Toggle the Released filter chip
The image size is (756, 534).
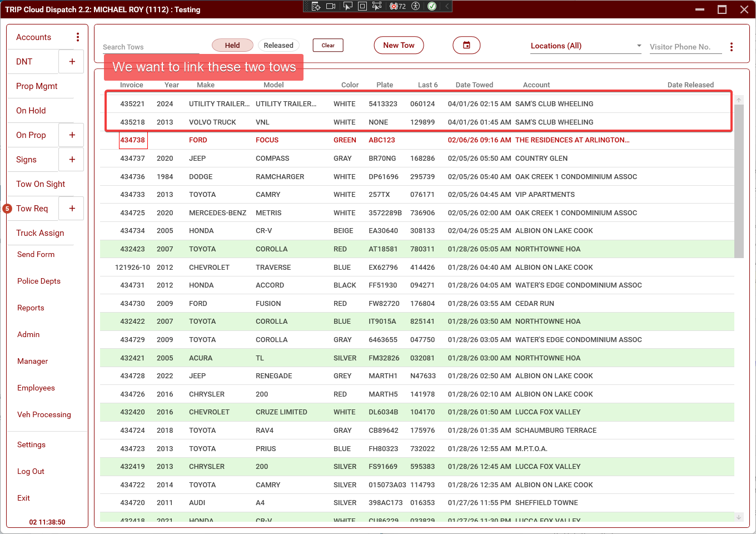[x=278, y=46]
